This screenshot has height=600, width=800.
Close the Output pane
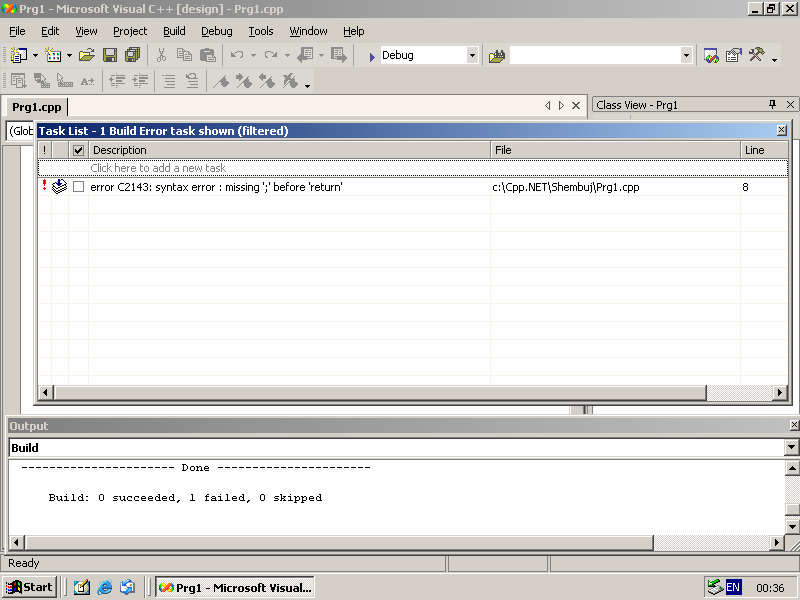794,424
